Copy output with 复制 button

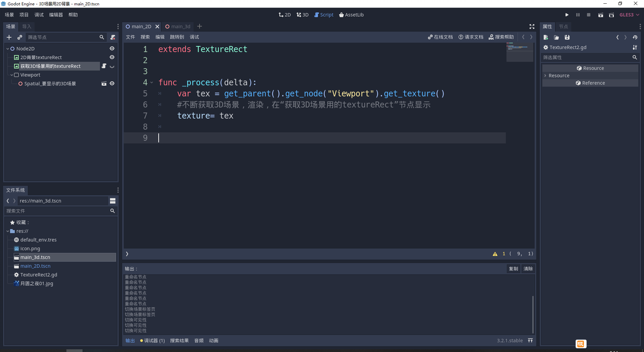[513, 269]
